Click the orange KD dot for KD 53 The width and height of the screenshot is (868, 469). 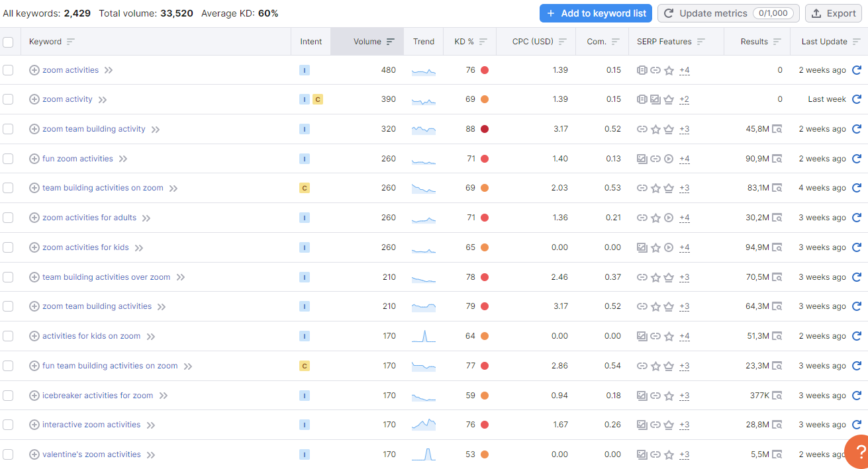point(485,454)
